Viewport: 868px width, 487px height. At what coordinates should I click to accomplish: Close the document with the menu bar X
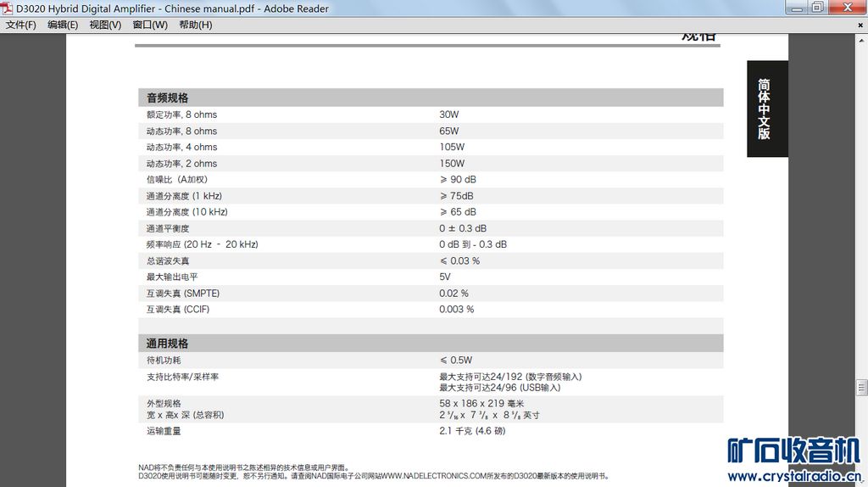click(860, 25)
